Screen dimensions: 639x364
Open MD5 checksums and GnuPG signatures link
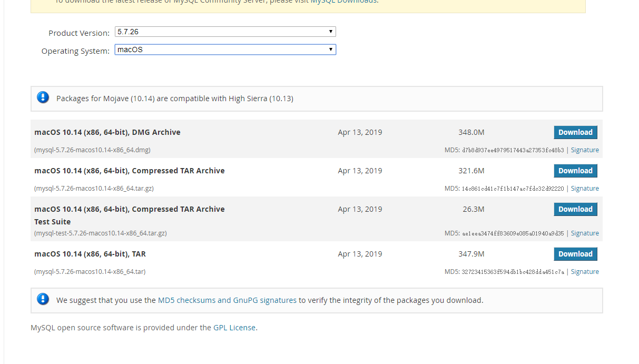coord(227,300)
